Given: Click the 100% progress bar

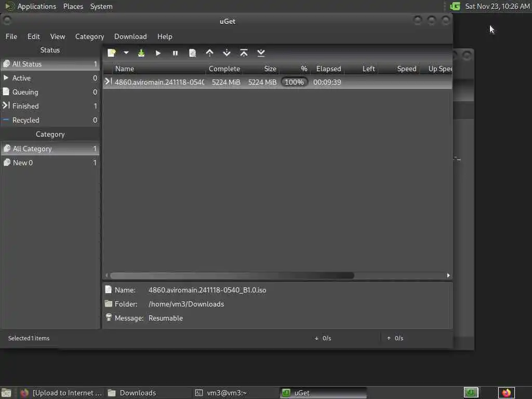Looking at the screenshot, I should pyautogui.click(x=294, y=82).
